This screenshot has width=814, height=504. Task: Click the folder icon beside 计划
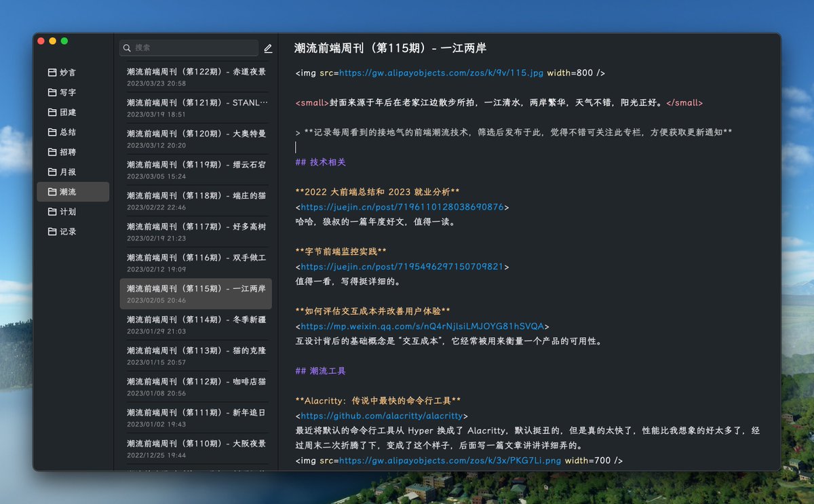point(51,211)
